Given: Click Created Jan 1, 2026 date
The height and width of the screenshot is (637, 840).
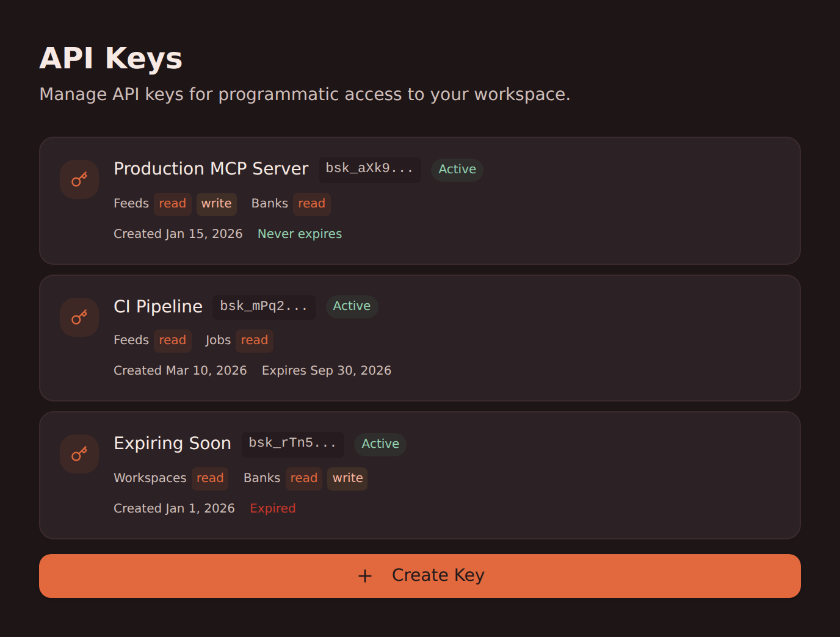Looking at the screenshot, I should [174, 509].
